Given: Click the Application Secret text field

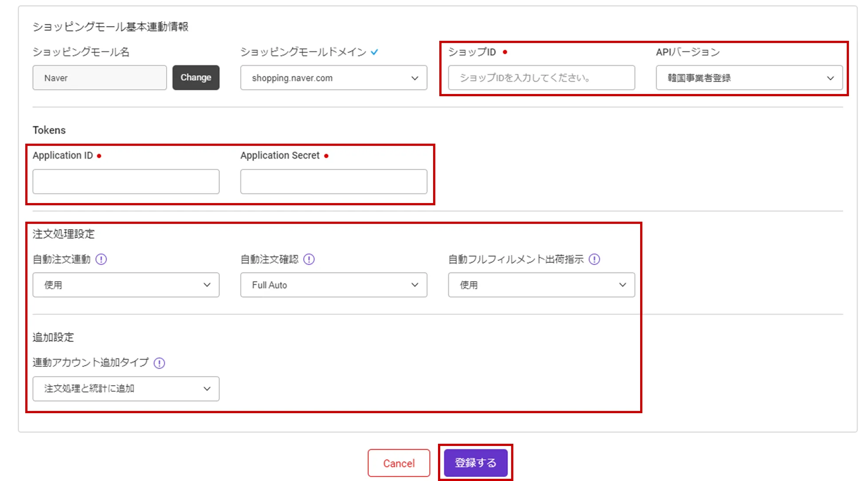Looking at the screenshot, I should tap(333, 181).
